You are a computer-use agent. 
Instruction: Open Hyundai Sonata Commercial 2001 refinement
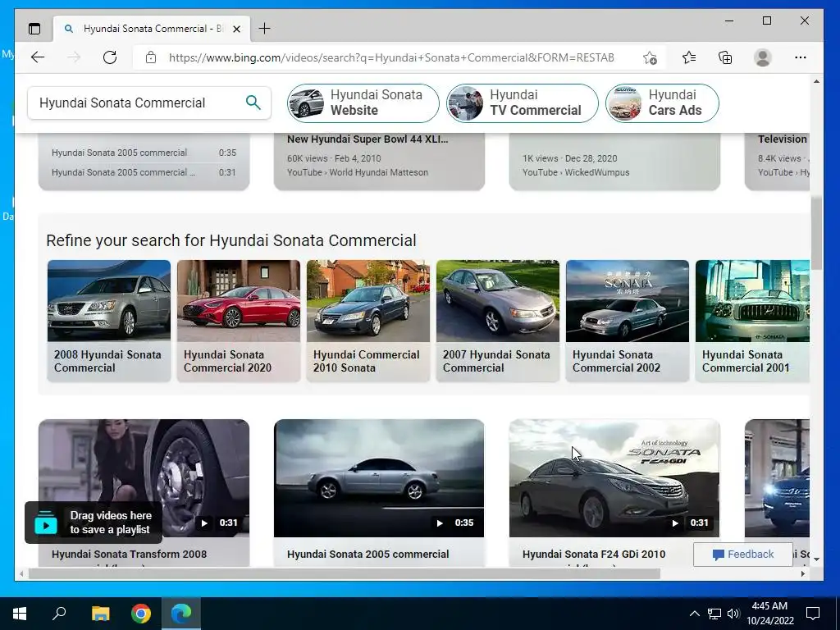[752, 321]
